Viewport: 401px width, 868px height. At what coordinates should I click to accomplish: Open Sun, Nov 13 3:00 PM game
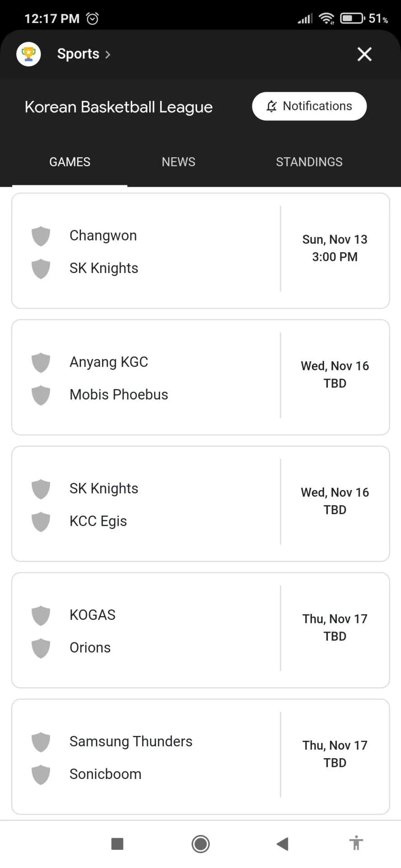[201, 251]
